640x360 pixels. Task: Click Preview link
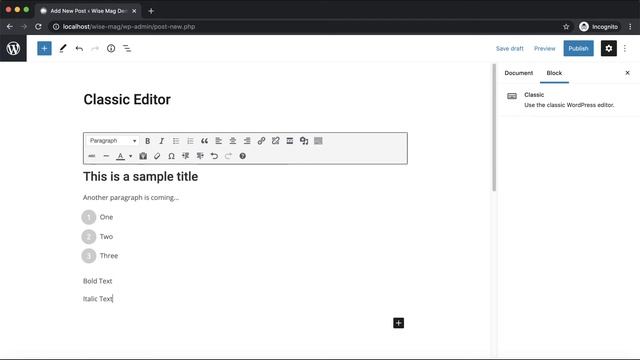544,49
